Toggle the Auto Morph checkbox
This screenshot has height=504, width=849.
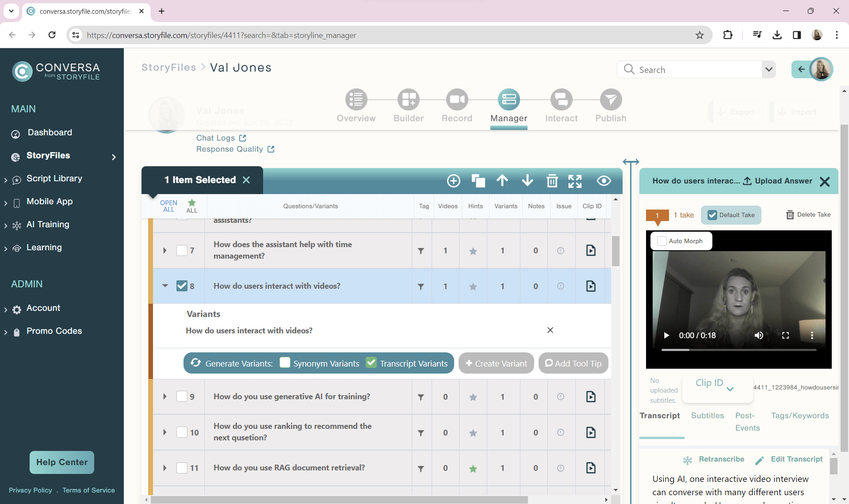(x=662, y=241)
